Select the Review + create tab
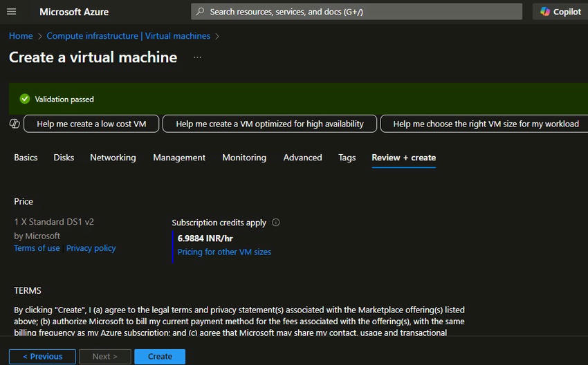This screenshot has width=588, height=365. 403,158
